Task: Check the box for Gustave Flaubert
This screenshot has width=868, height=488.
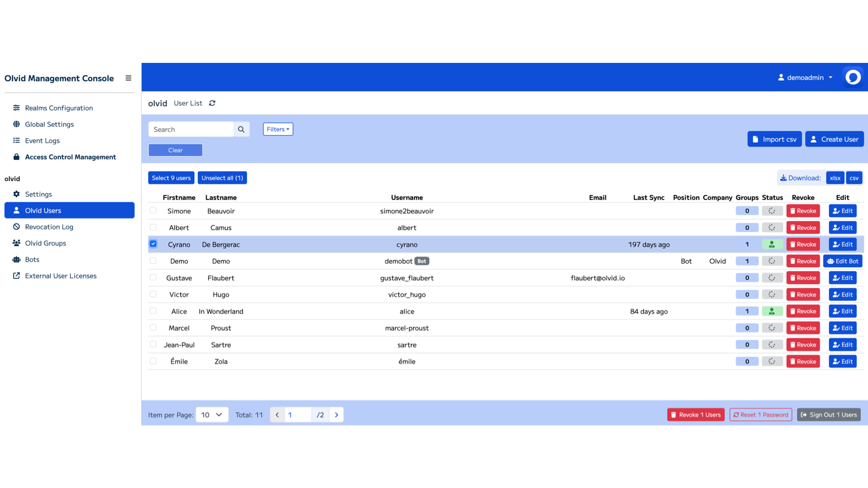Action: [153, 278]
